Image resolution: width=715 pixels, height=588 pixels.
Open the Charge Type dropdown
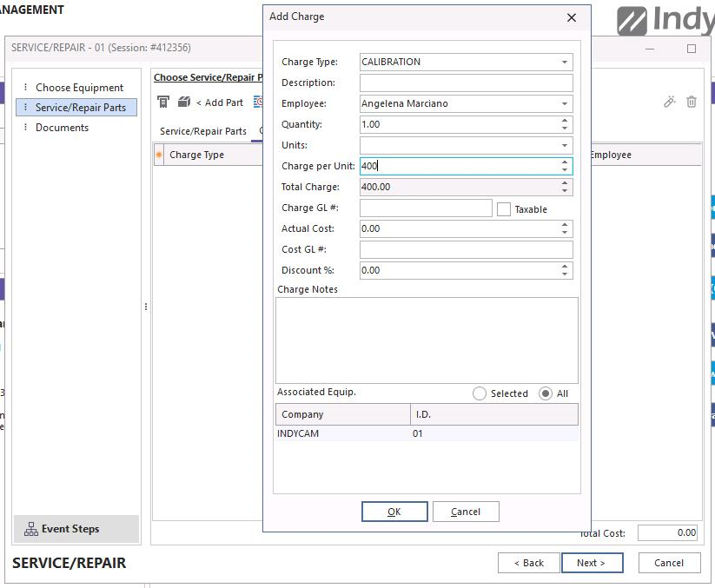pyautogui.click(x=565, y=62)
